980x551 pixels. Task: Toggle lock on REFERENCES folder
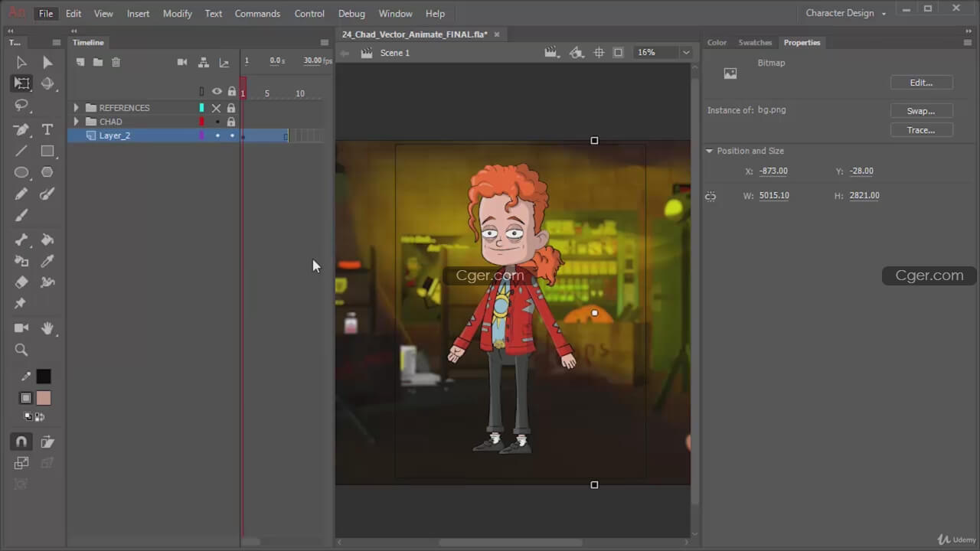coord(230,108)
